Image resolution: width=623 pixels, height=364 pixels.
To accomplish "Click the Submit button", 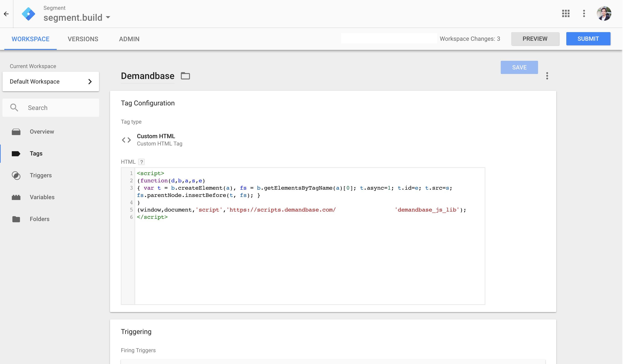I will click(x=589, y=39).
